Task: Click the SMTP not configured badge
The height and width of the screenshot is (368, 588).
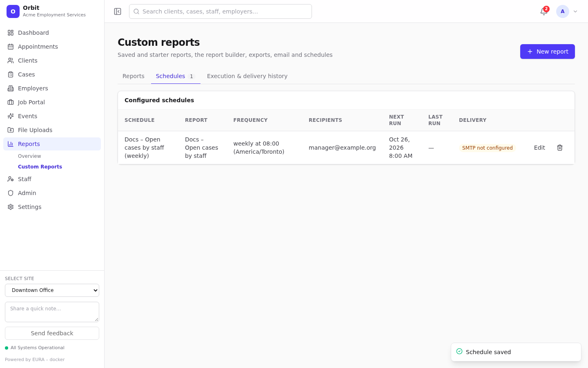Action: (487, 148)
